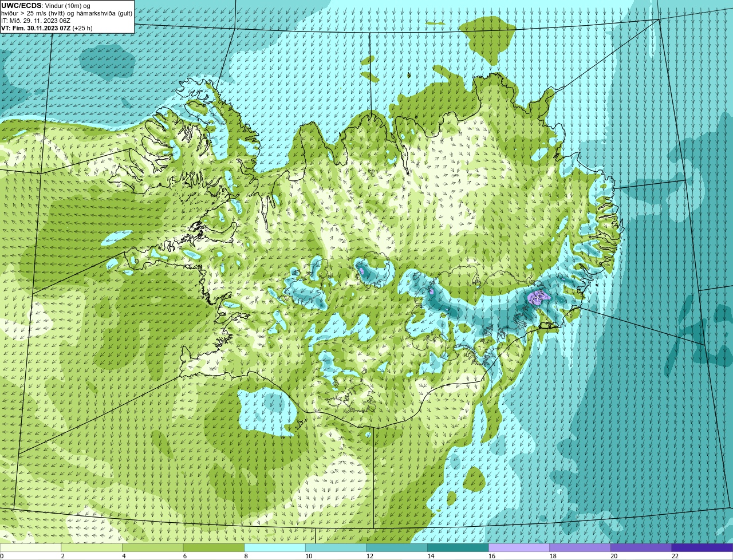This screenshot has height=560, width=733.
Task: Choose the darkest legend swatch above 22 m/s
Action: pyautogui.click(x=703, y=547)
